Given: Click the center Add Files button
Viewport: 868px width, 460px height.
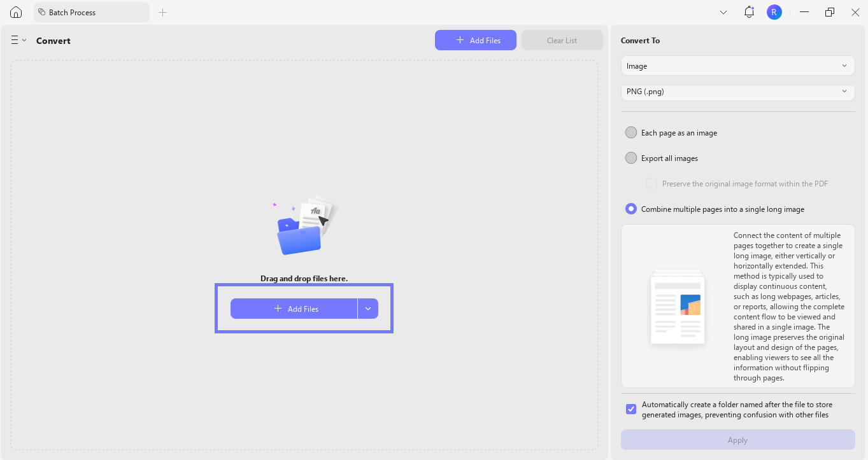Looking at the screenshot, I should [294, 309].
